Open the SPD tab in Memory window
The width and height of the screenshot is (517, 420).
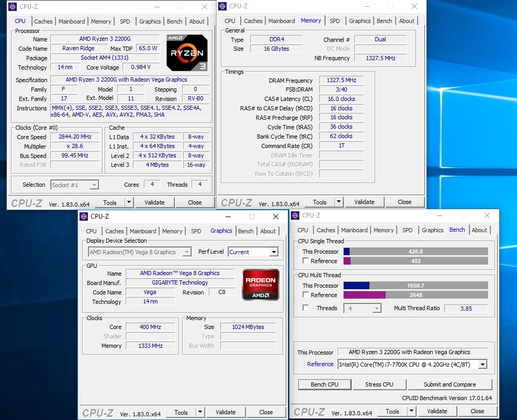pos(335,21)
